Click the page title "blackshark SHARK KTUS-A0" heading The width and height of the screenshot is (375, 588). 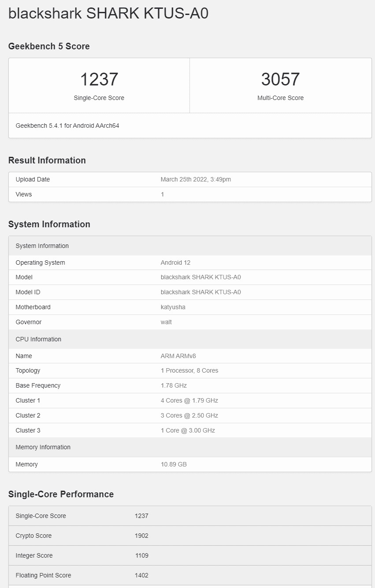[108, 13]
